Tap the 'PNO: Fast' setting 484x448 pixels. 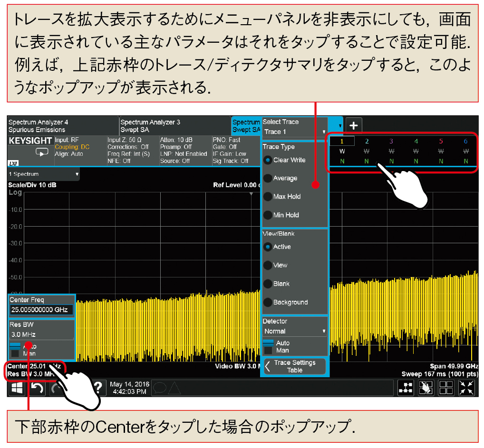click(x=227, y=140)
